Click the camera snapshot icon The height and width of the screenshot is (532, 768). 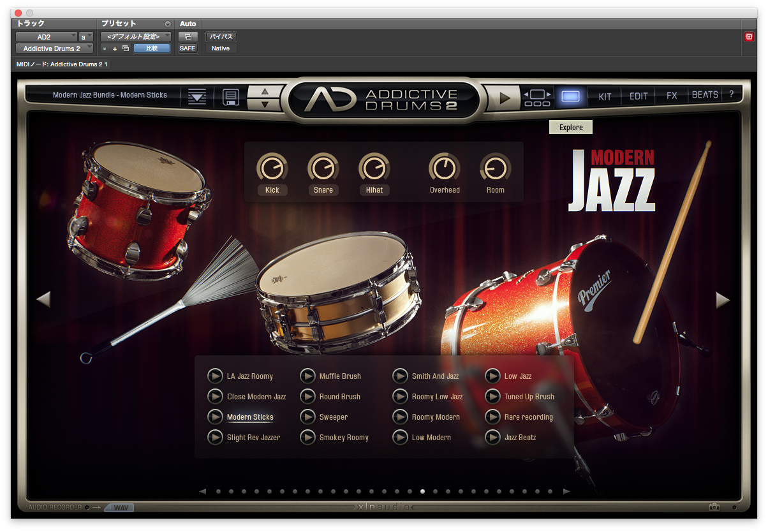tap(714, 507)
